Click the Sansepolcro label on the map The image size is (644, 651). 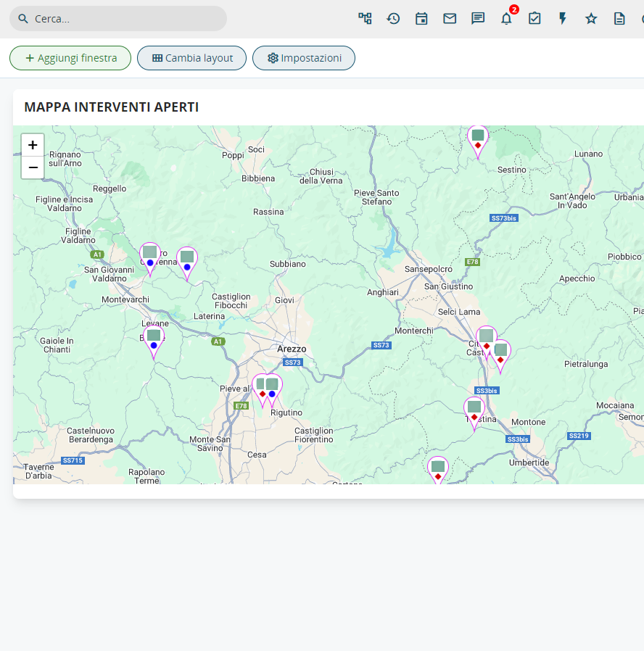point(429,269)
